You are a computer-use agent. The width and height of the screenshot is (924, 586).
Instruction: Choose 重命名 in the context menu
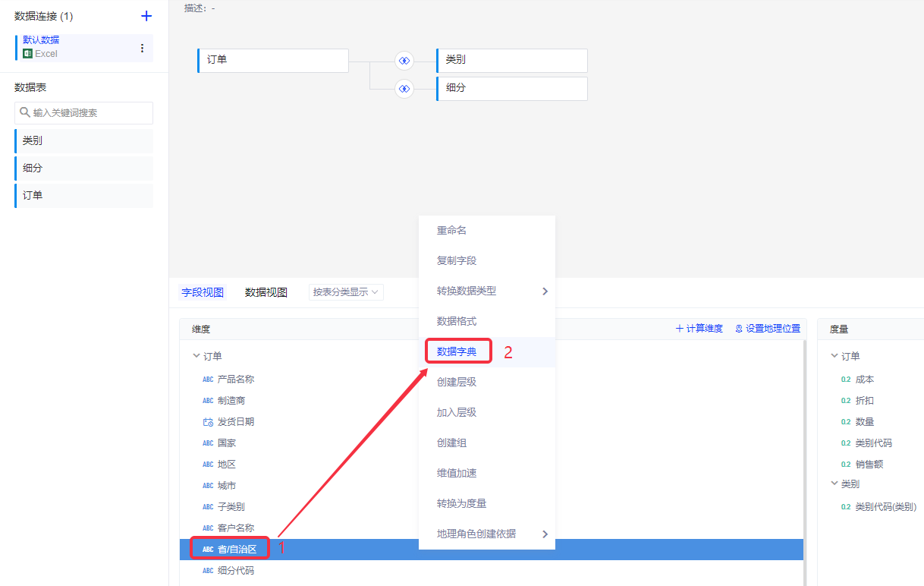[x=451, y=230]
